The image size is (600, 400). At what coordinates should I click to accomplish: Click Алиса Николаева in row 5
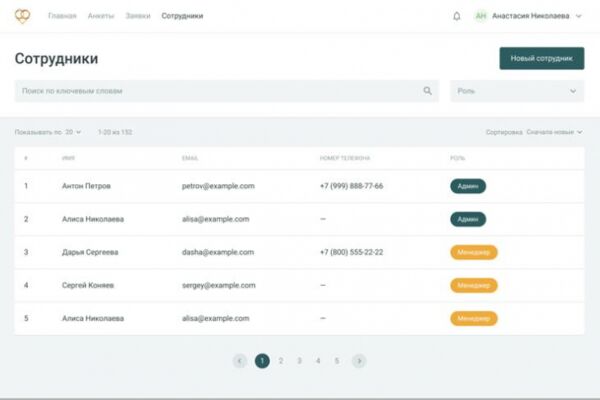(93, 318)
